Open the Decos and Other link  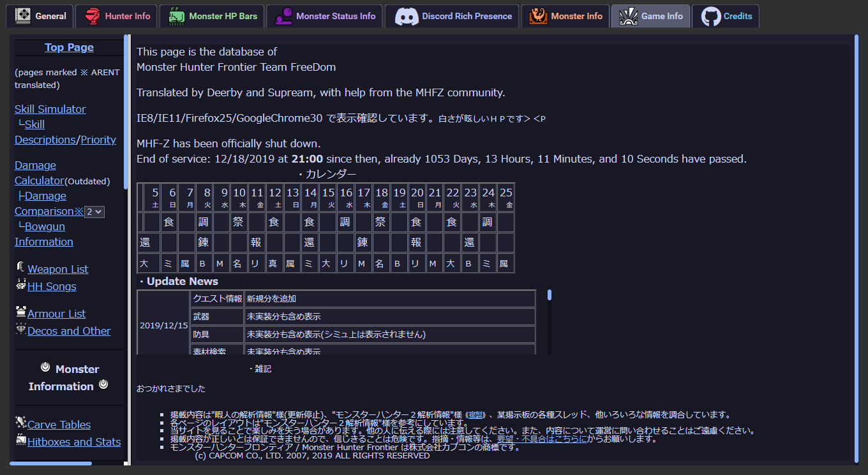(69, 331)
